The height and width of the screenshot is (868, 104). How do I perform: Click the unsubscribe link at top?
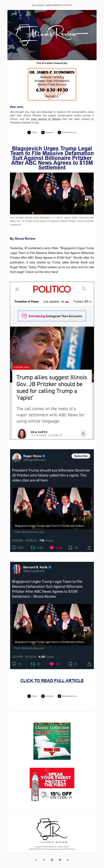[67, 5]
